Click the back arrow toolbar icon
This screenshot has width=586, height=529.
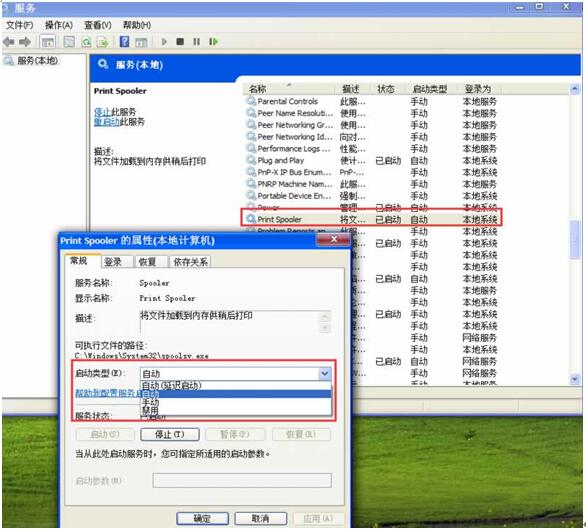[x=9, y=42]
